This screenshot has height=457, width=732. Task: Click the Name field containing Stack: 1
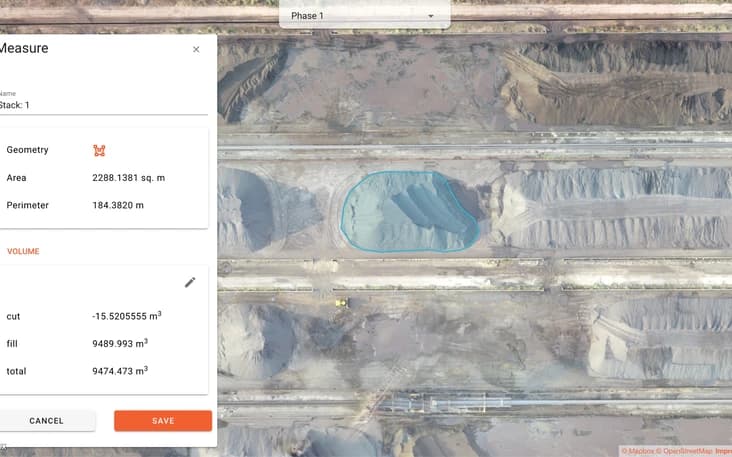[100, 105]
